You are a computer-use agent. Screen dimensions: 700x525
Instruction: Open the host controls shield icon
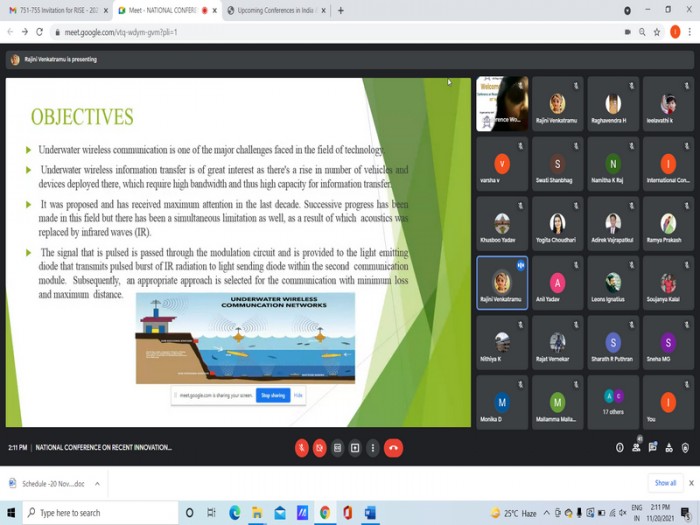[x=685, y=448]
